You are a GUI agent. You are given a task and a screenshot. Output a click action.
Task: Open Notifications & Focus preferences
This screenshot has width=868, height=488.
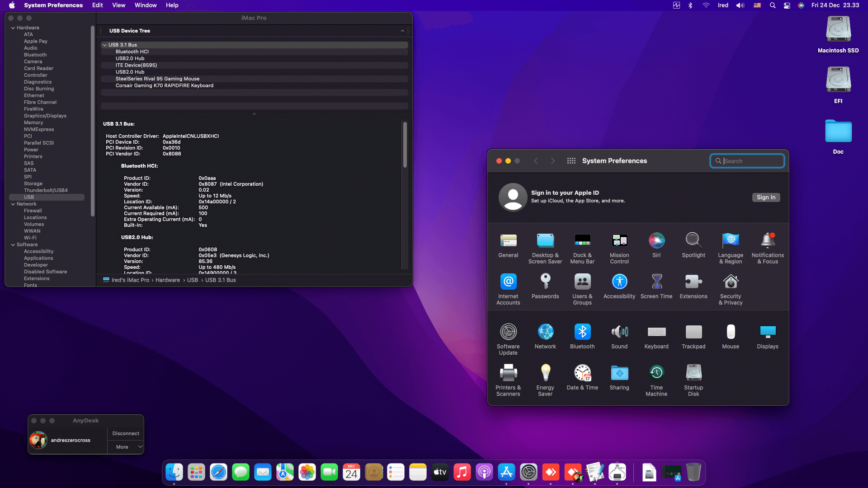(x=768, y=249)
